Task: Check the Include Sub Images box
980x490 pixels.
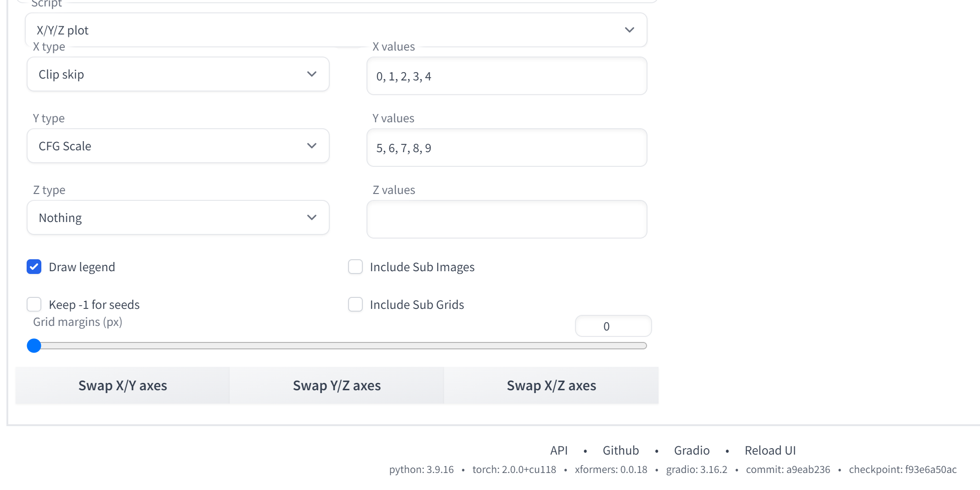Action: coord(355,267)
